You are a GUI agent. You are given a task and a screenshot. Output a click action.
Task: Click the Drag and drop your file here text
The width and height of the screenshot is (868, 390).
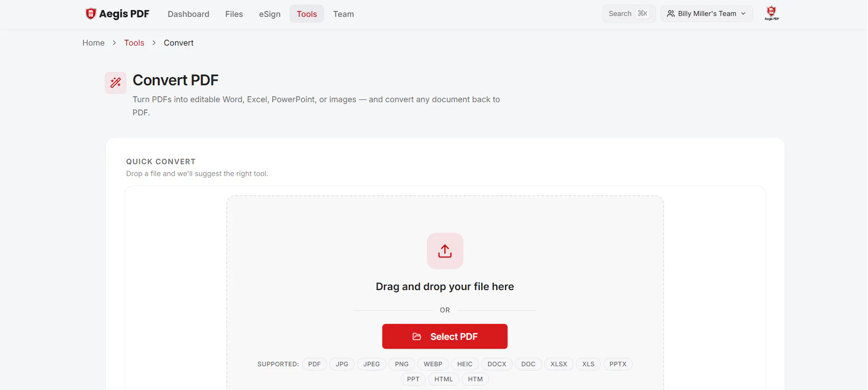pos(445,286)
